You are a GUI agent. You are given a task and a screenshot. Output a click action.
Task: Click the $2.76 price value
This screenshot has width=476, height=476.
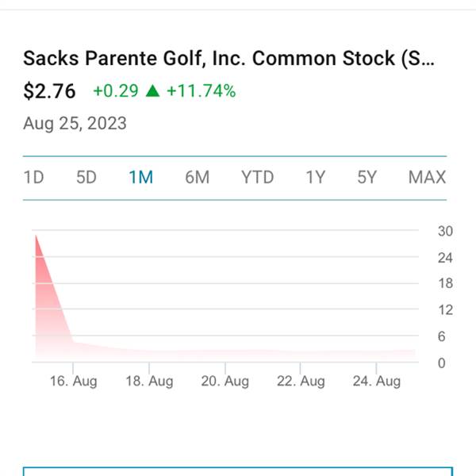49,91
